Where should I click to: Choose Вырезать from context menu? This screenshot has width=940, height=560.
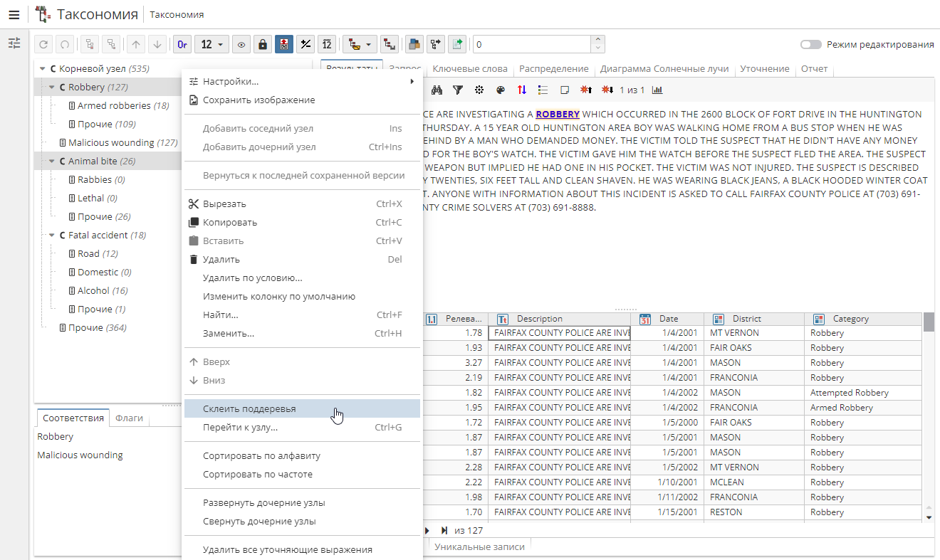pyautogui.click(x=302, y=204)
